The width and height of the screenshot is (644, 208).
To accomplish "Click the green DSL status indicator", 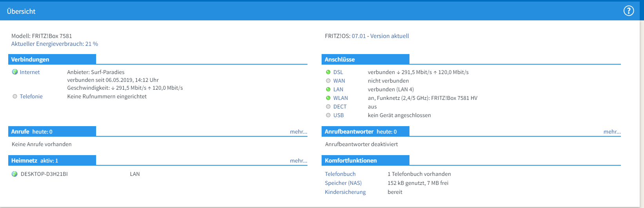I will click(328, 72).
